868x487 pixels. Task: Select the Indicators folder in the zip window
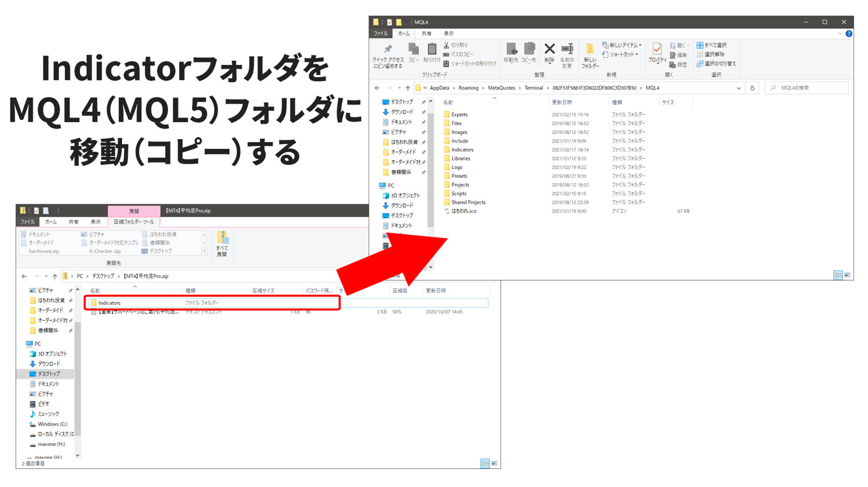109,303
